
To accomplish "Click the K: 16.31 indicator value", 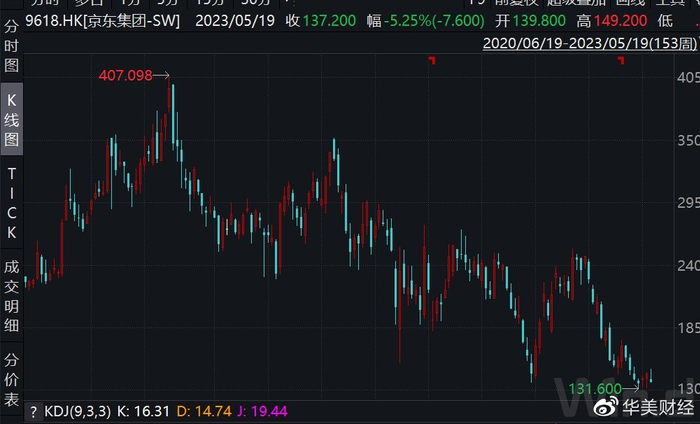I will click(143, 411).
